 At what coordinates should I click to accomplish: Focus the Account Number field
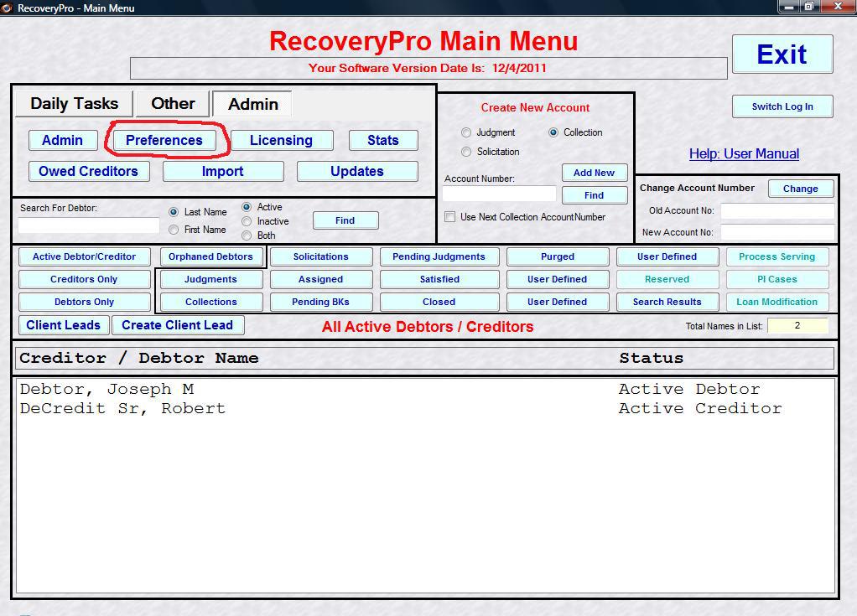coord(499,194)
